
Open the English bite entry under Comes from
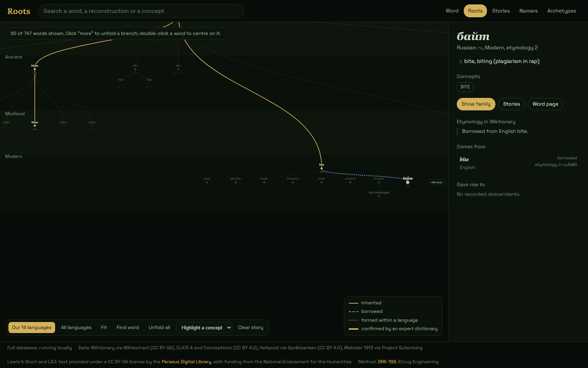click(x=518, y=163)
